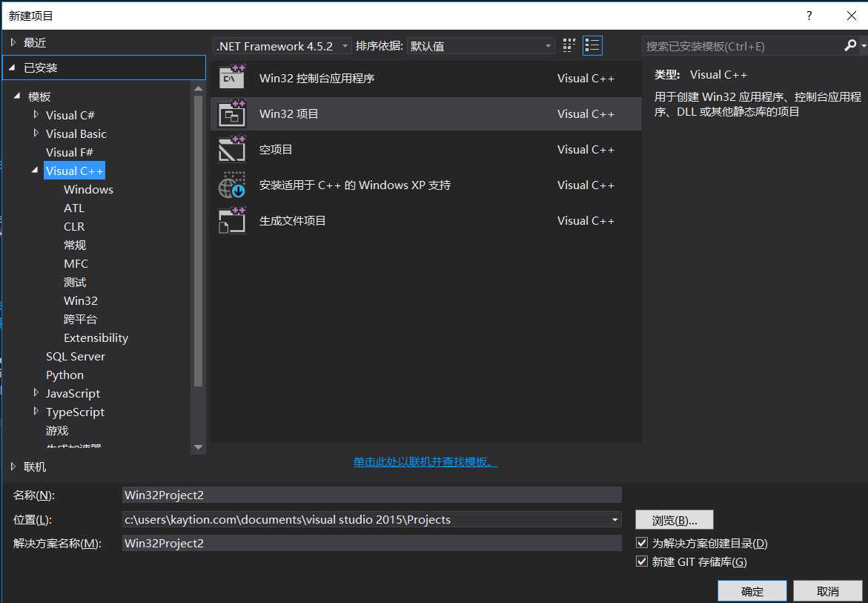Select the Python tree item
The image size is (868, 603).
point(64,375)
